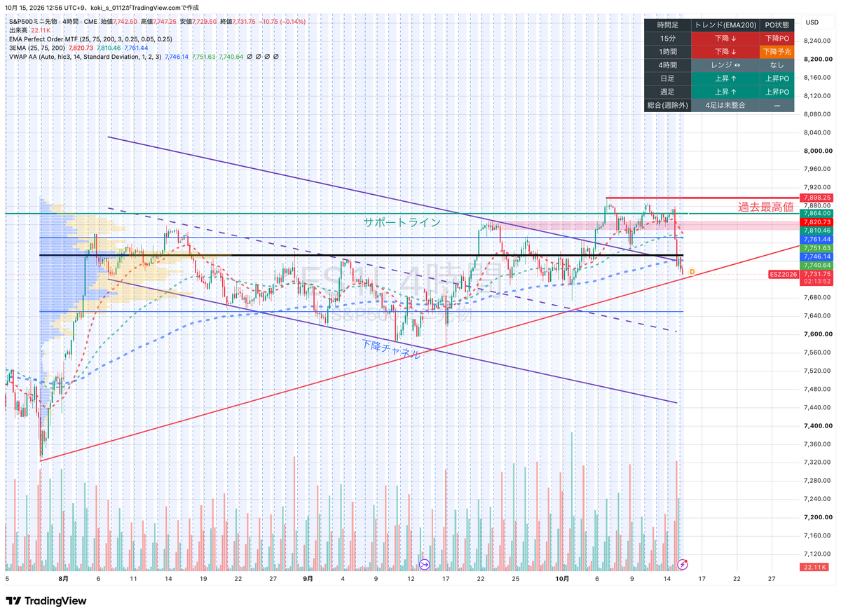Click the 4足は未整合 summary cell
841x616 pixels.
[725, 105]
